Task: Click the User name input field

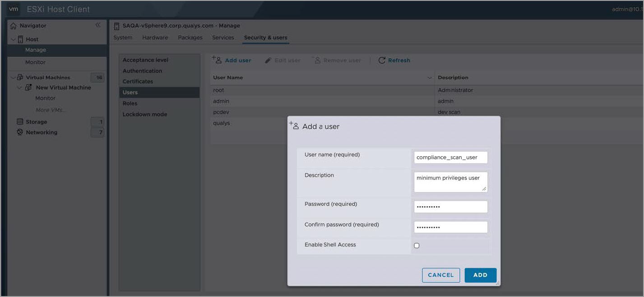Action: 450,158
